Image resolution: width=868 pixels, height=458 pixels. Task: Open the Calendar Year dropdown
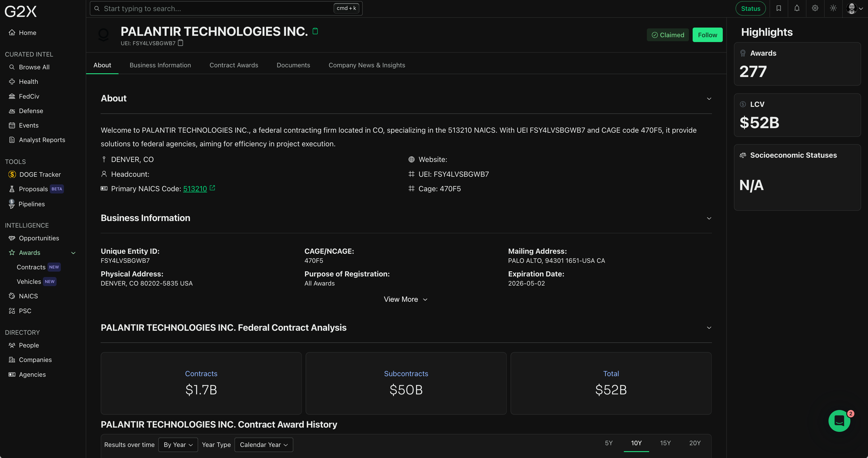264,445
